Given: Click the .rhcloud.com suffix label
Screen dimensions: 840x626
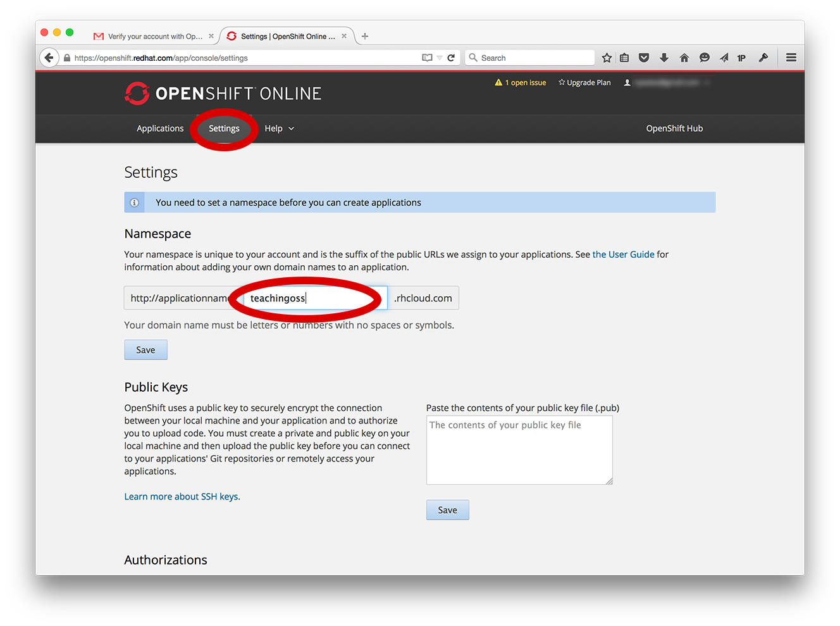Looking at the screenshot, I should [x=423, y=298].
